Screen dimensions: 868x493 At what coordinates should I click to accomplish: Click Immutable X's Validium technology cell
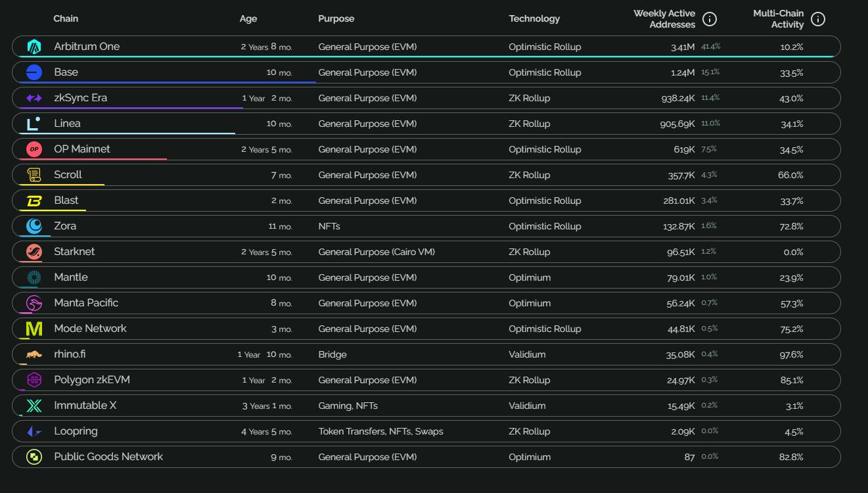527,406
